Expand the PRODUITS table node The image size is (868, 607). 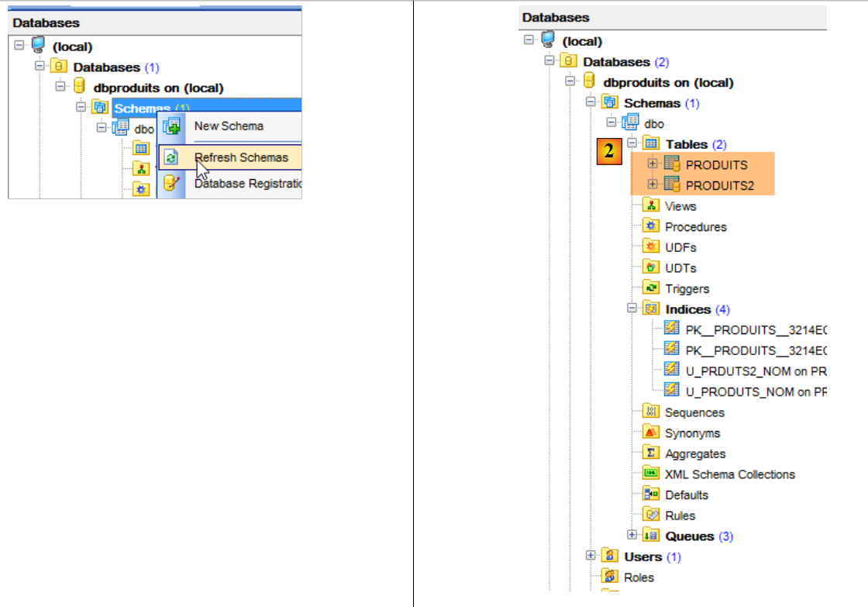click(x=652, y=164)
